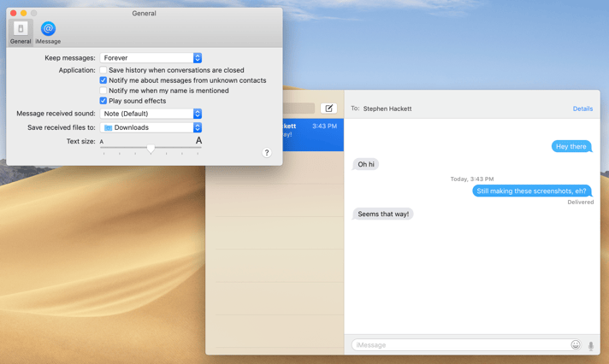Open the General preferences tab

tap(21, 33)
